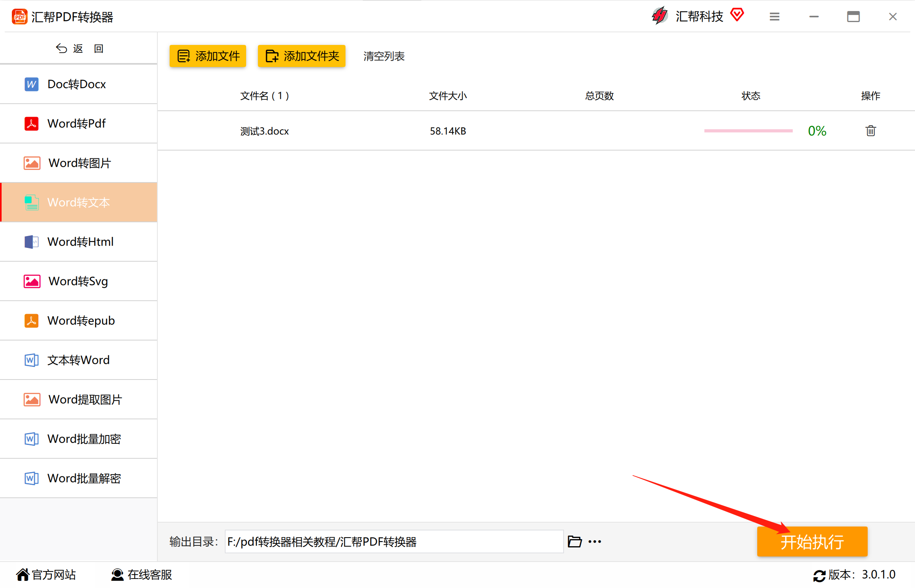This screenshot has height=588, width=915.
Task: Click the 文件大小 column header
Action: click(448, 96)
